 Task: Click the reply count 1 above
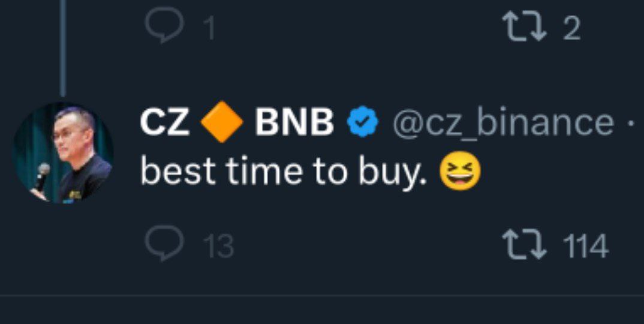tap(209, 28)
